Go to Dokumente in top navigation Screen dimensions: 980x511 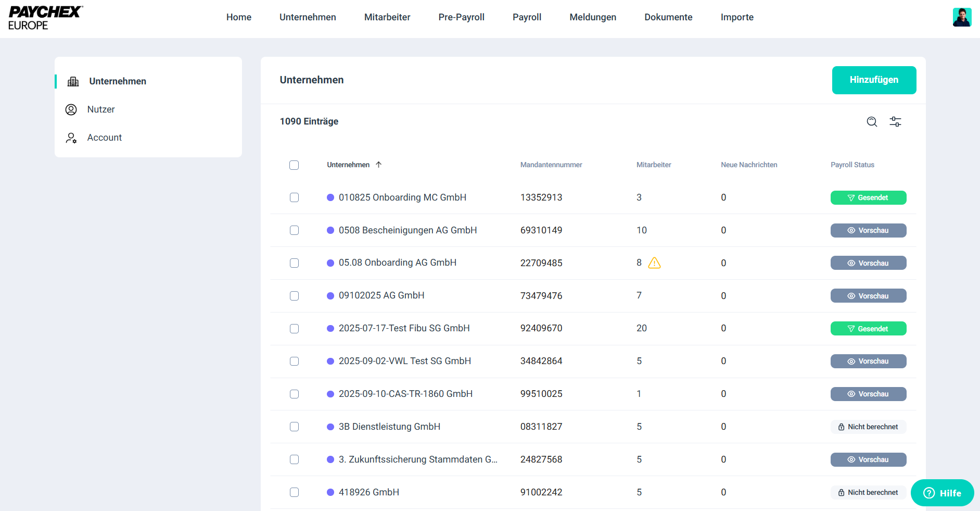tap(668, 17)
